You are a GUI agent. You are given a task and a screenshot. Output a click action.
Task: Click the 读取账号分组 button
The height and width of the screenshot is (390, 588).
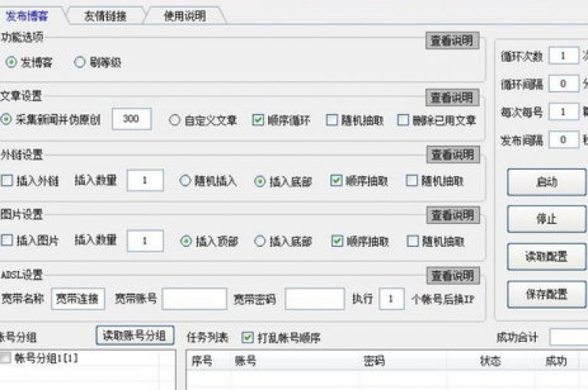coord(135,335)
